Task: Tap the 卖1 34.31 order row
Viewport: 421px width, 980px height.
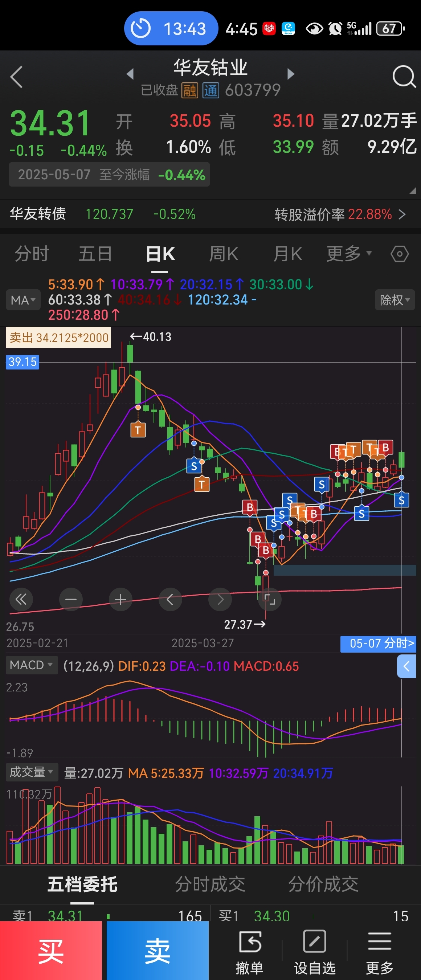Action: pyautogui.click(x=106, y=916)
